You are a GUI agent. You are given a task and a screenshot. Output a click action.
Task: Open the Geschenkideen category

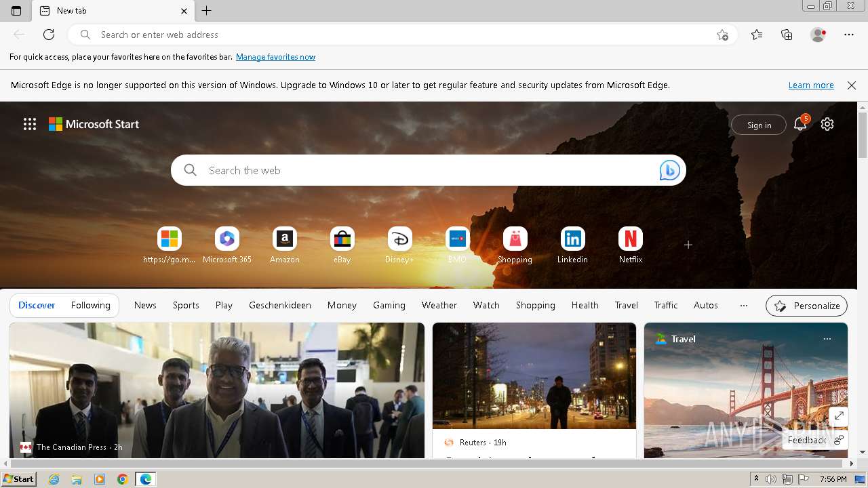(280, 306)
